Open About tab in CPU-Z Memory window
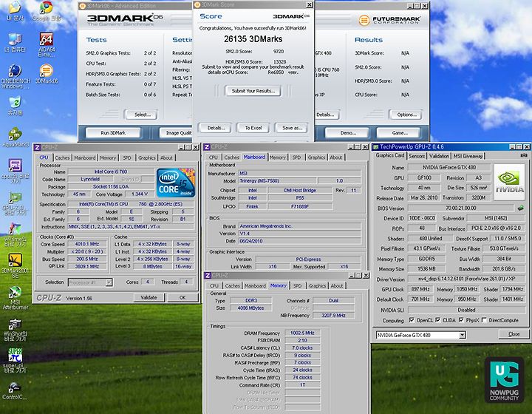 [337, 285]
